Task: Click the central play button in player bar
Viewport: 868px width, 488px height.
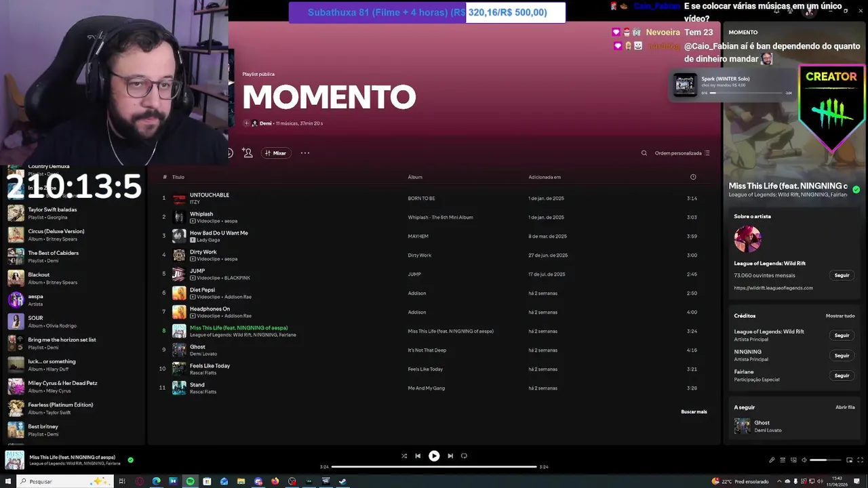Action: click(434, 456)
